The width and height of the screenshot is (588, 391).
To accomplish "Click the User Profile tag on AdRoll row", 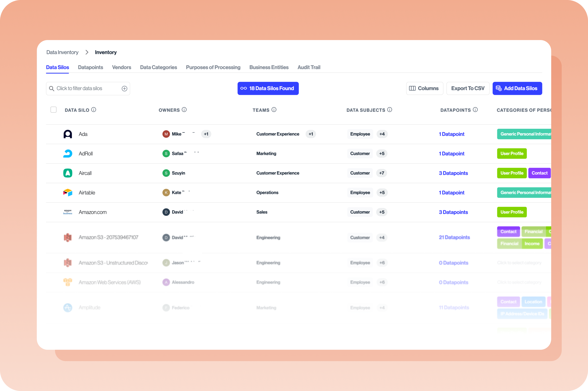I will [x=512, y=153].
